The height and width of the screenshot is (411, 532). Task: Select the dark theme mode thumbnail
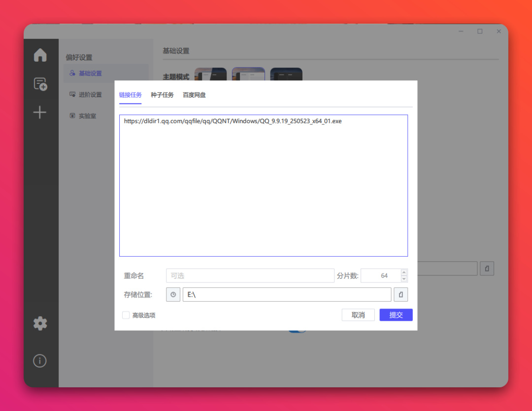[286, 74]
